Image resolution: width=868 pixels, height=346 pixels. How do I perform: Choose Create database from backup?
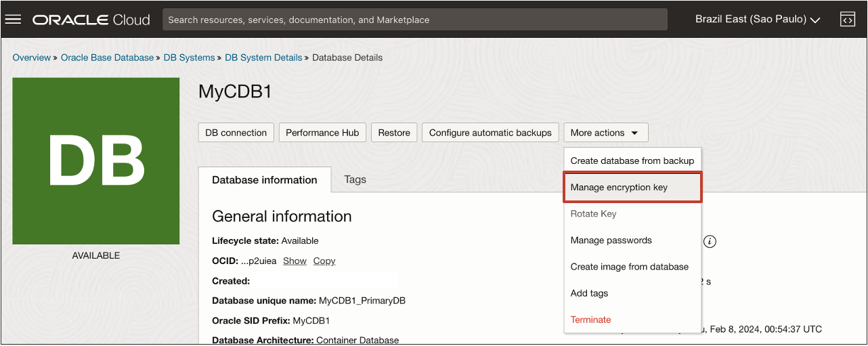632,161
